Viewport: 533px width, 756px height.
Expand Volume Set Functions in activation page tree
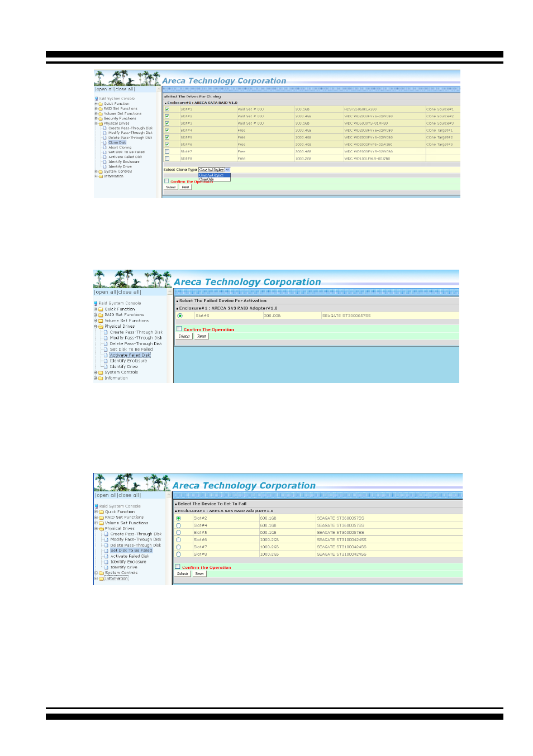96,320
